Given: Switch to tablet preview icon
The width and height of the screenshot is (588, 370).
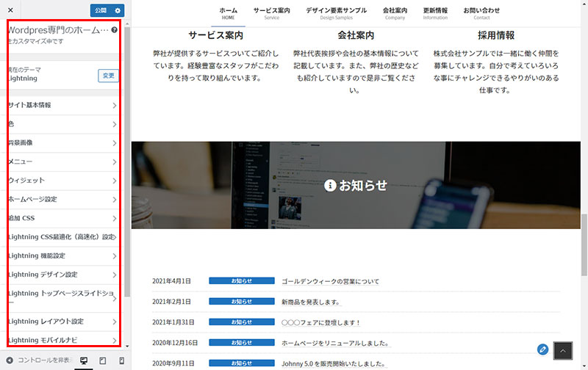Looking at the screenshot, I should click(x=103, y=361).
